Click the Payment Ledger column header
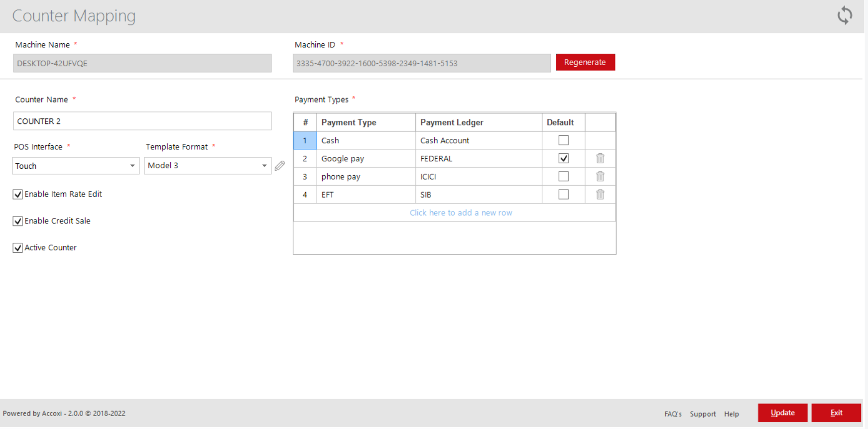This screenshot has height=429, width=868. point(479,122)
